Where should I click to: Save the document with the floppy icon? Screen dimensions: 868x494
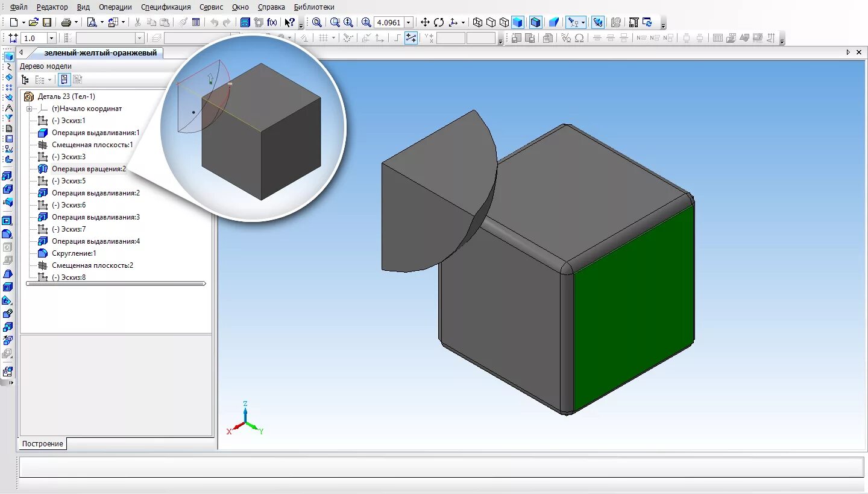point(47,22)
